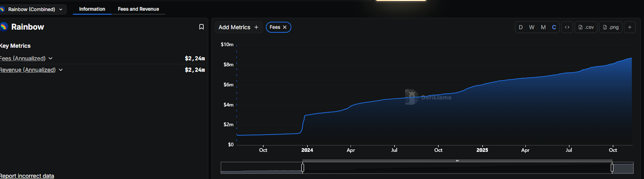
Task: Open the Add Metrics menu
Action: coord(239,27)
